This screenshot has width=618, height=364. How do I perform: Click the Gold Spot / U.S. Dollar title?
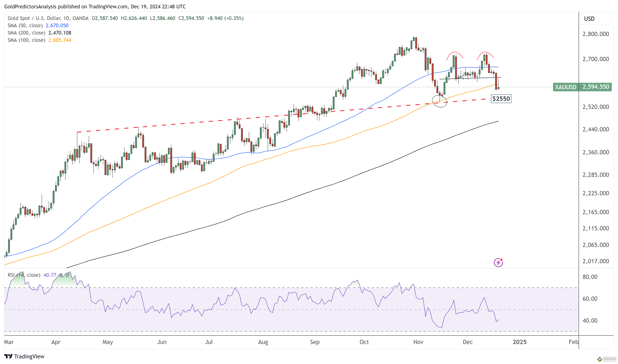click(x=34, y=18)
